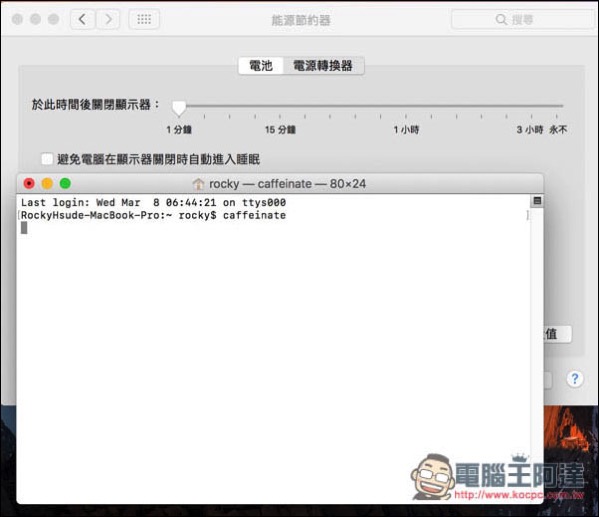Click the forward arrow in System Preferences toolbar
599x517 pixels.
tap(108, 19)
